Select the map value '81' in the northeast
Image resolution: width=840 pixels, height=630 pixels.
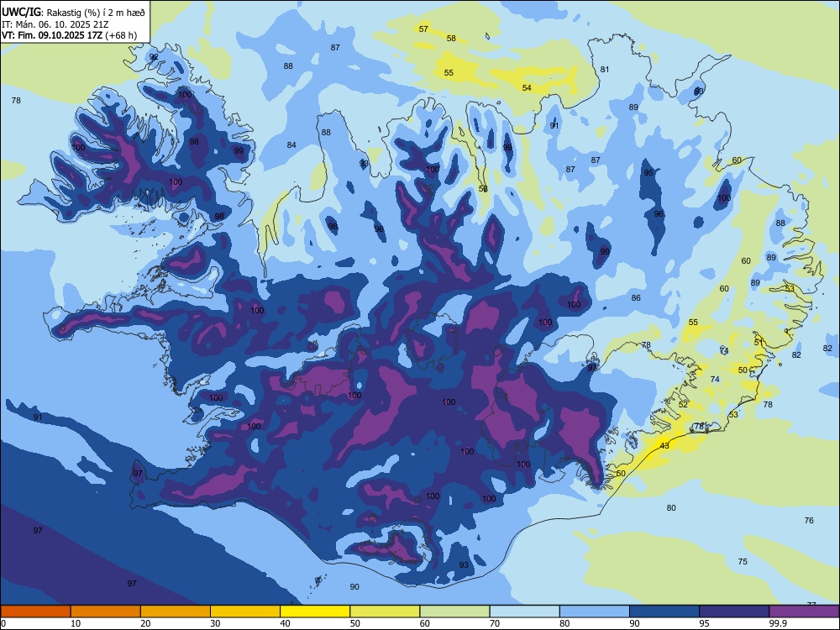click(x=605, y=69)
